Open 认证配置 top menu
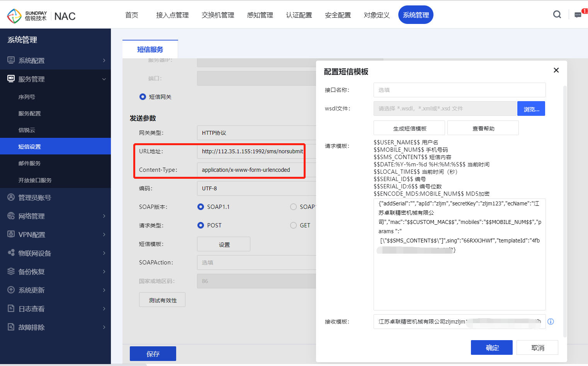Image resolution: width=588 pixels, height=366 pixels. (x=299, y=15)
